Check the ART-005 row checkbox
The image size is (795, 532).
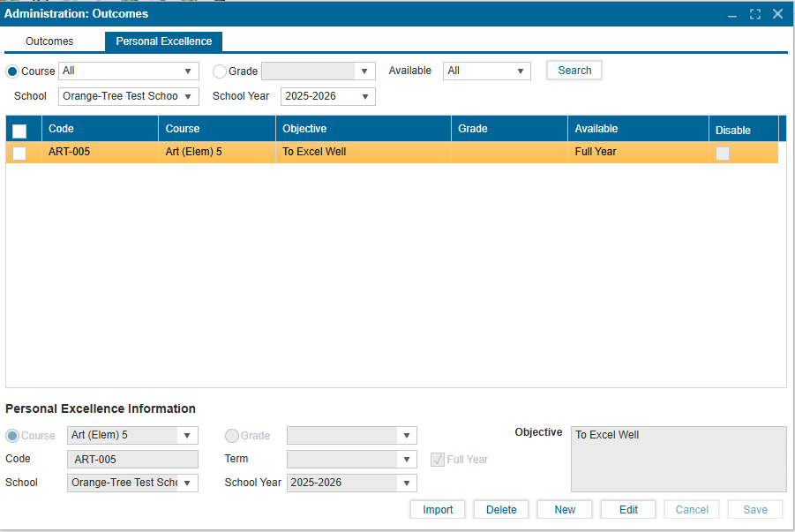click(19, 153)
